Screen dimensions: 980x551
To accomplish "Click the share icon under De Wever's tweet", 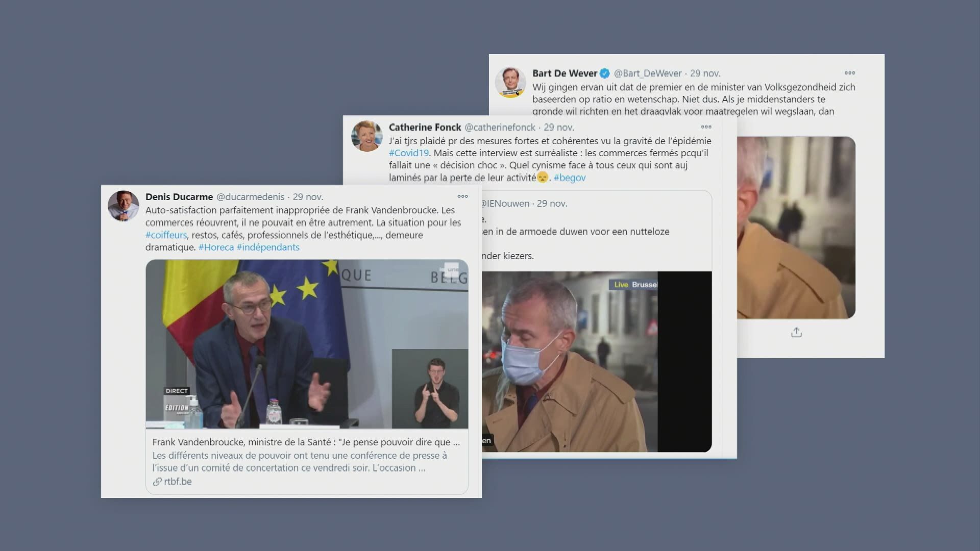I will coord(796,332).
